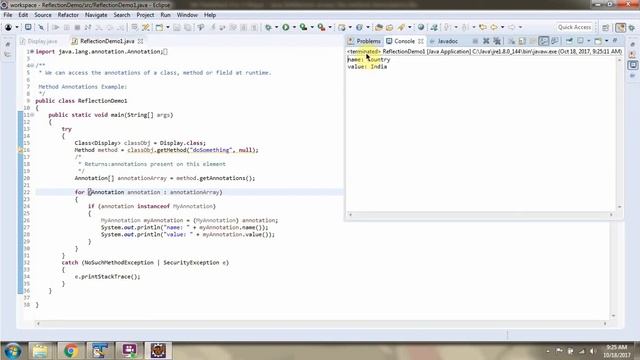Click the Back navigation yellow arrow
This screenshot has width=640, height=360.
(494, 27)
